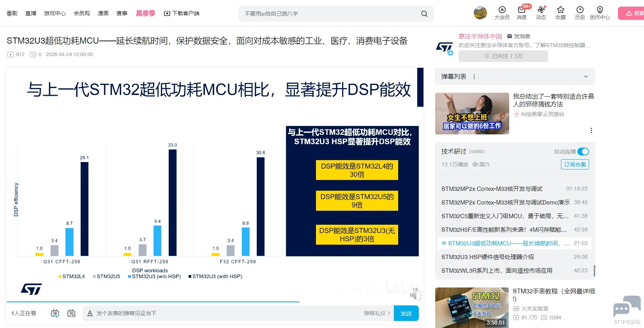Click the 技术研讨 collection title

[x=453, y=152]
